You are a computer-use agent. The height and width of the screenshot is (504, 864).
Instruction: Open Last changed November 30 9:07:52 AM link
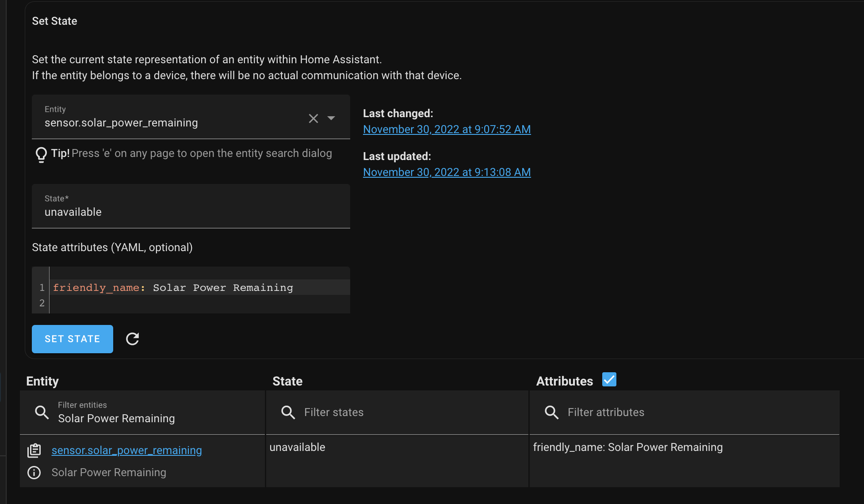click(x=447, y=129)
